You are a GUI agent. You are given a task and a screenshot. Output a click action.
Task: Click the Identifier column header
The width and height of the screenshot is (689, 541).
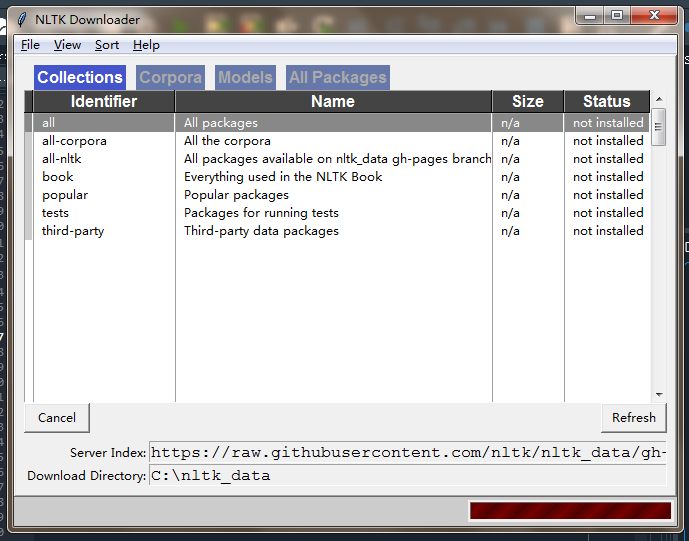pos(104,102)
